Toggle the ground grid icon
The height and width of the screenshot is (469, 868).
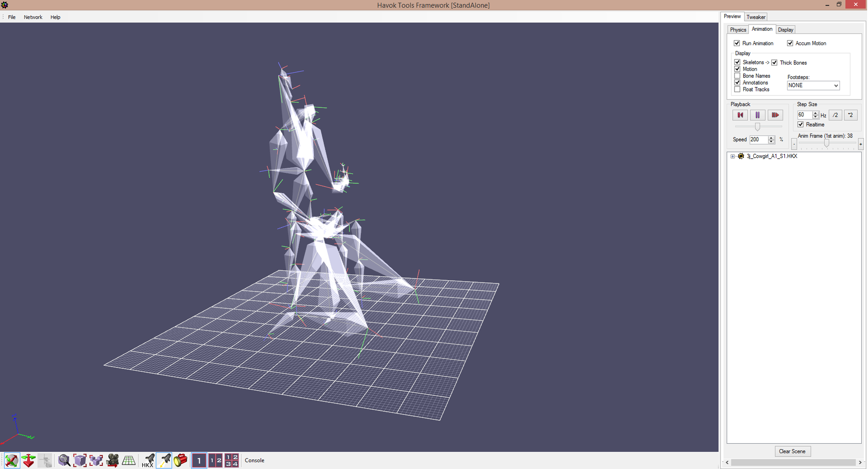click(129, 460)
